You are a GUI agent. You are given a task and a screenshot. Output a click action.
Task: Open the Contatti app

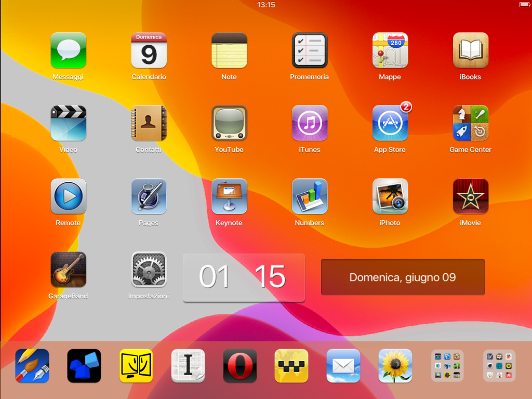(149, 123)
